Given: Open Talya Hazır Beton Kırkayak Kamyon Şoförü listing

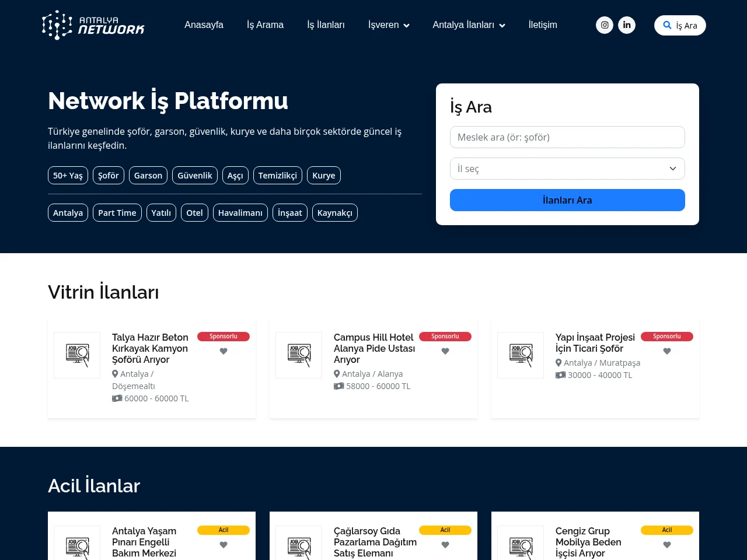Looking at the screenshot, I should [x=150, y=348].
